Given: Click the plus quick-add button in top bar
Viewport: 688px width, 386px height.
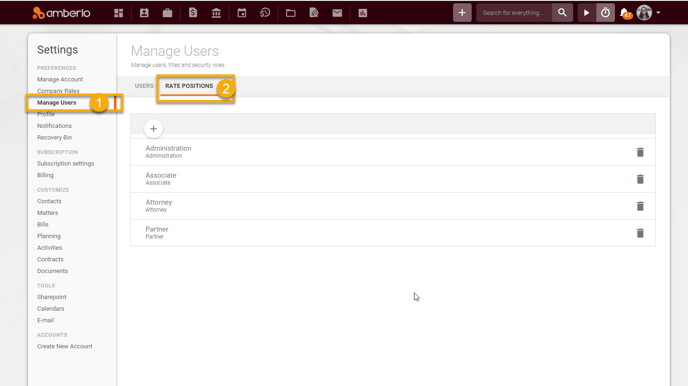Looking at the screenshot, I should 462,13.
